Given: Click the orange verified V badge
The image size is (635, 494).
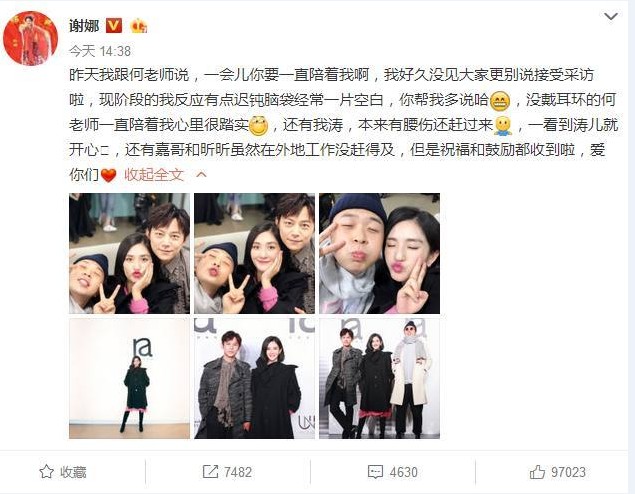Looking at the screenshot, I should (114, 26).
